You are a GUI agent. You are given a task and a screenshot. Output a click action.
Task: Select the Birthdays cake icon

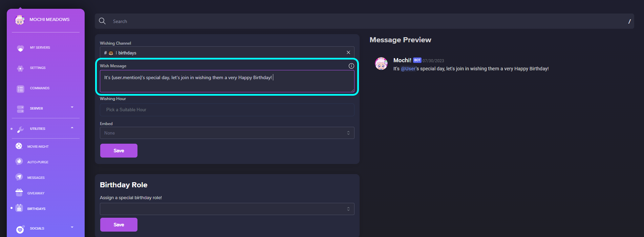click(x=19, y=208)
